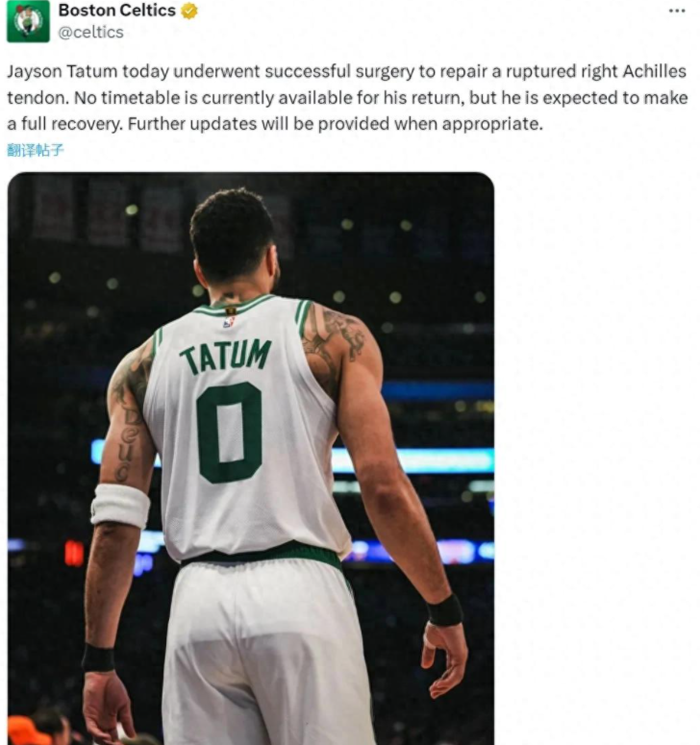Open the Boston Celtics profile avatar

(28, 21)
